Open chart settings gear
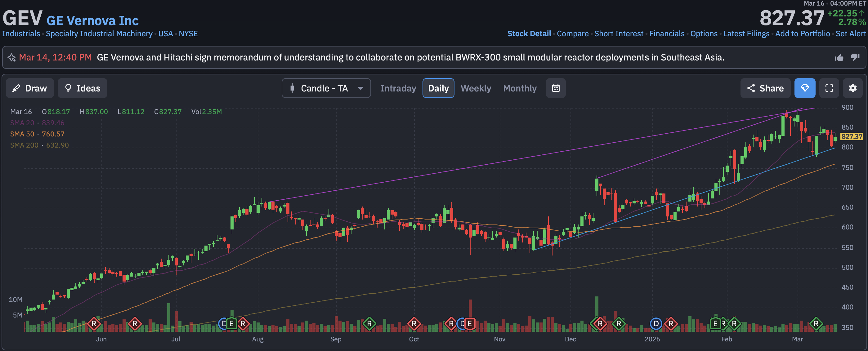The width and height of the screenshot is (868, 351). [852, 88]
